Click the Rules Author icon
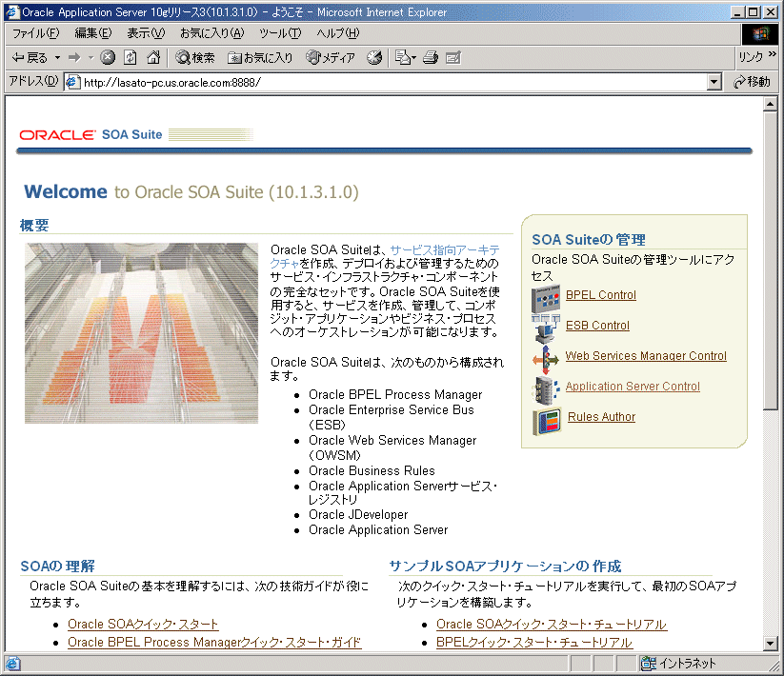This screenshot has width=784, height=676. click(547, 421)
